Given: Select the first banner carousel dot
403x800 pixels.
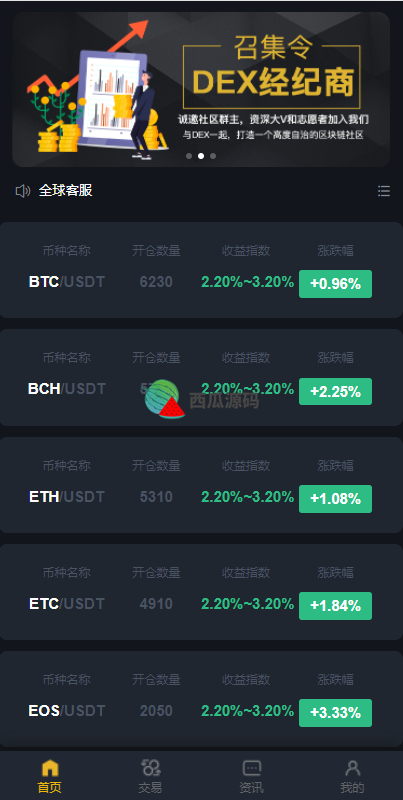Looking at the screenshot, I should [x=189, y=156].
